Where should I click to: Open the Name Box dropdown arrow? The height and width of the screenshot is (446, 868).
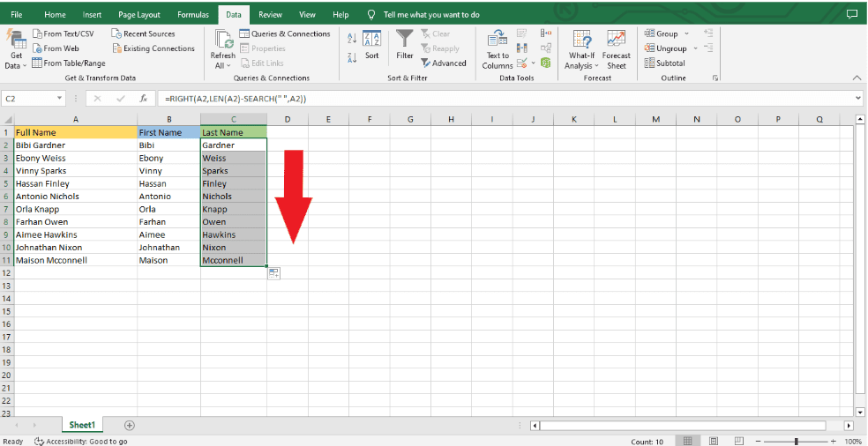point(60,99)
